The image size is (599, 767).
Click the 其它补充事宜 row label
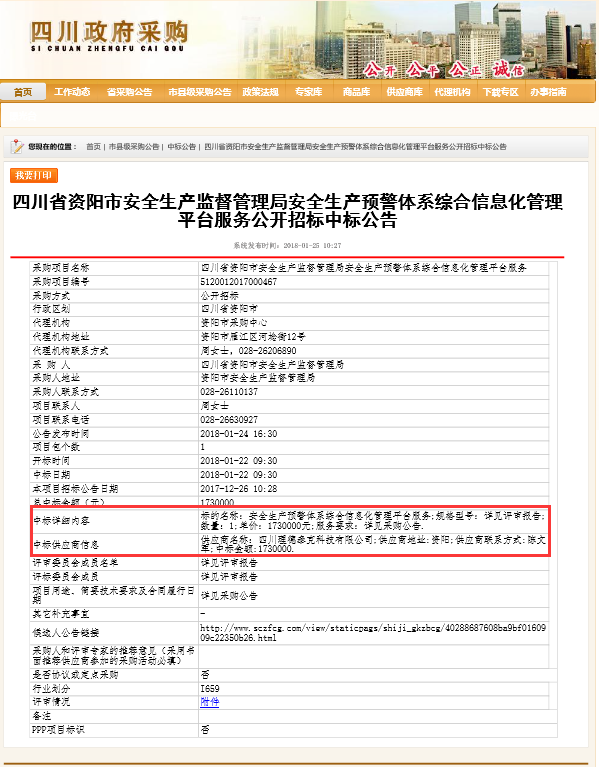[x=61, y=614]
